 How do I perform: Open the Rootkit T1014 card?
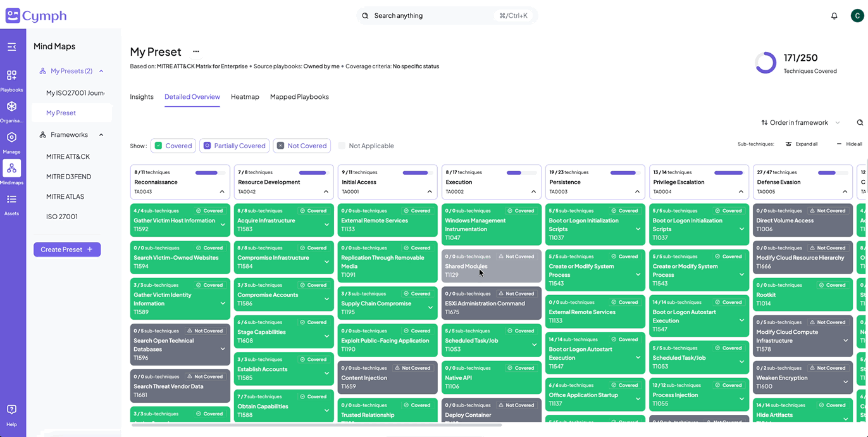point(803,294)
